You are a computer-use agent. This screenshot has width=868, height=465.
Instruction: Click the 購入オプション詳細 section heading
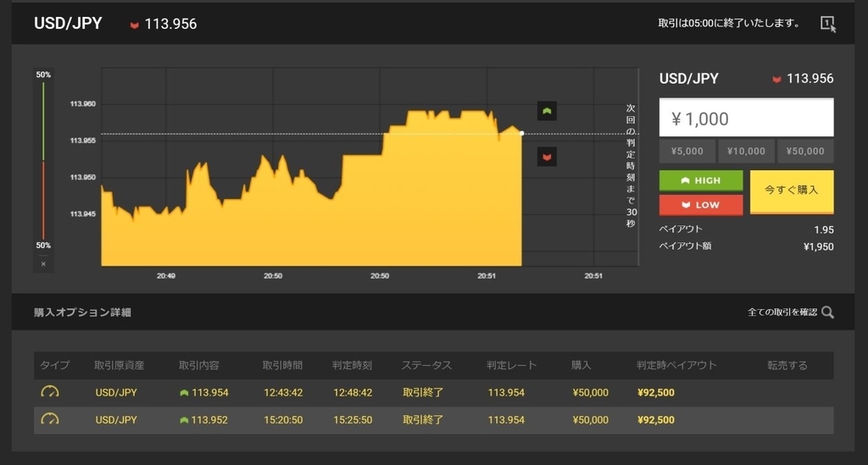coord(82,313)
